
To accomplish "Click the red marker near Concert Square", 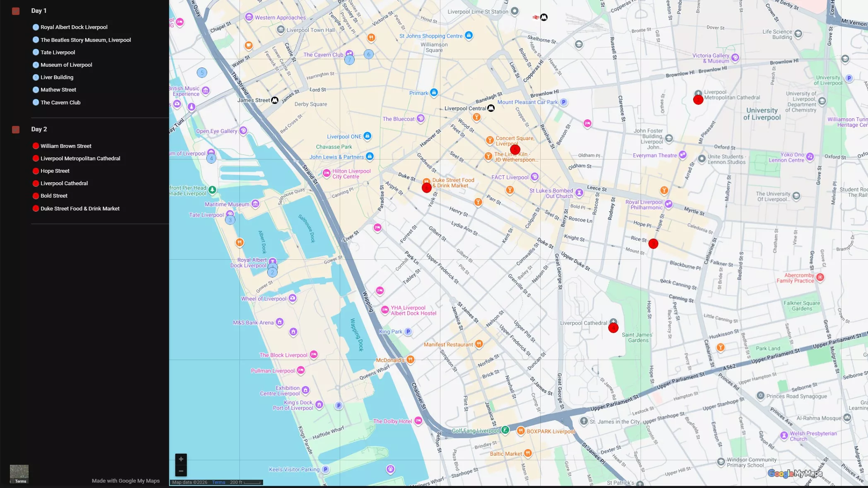I will pos(515,150).
